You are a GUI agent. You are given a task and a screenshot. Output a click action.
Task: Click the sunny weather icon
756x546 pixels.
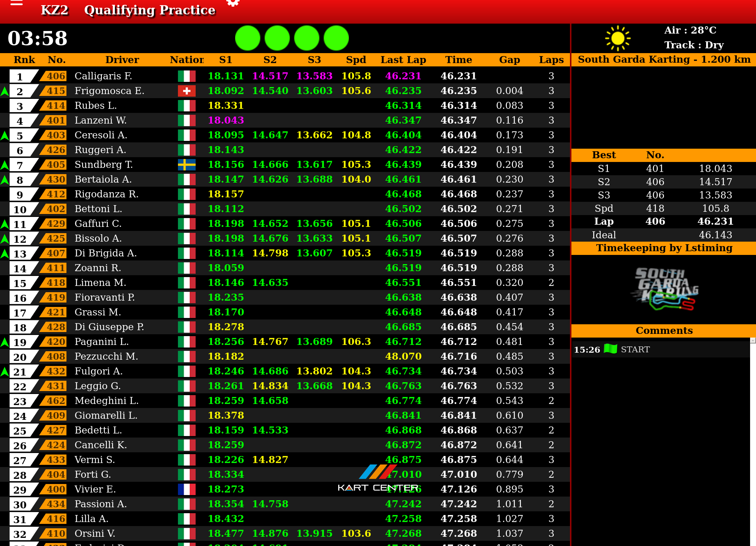(618, 38)
